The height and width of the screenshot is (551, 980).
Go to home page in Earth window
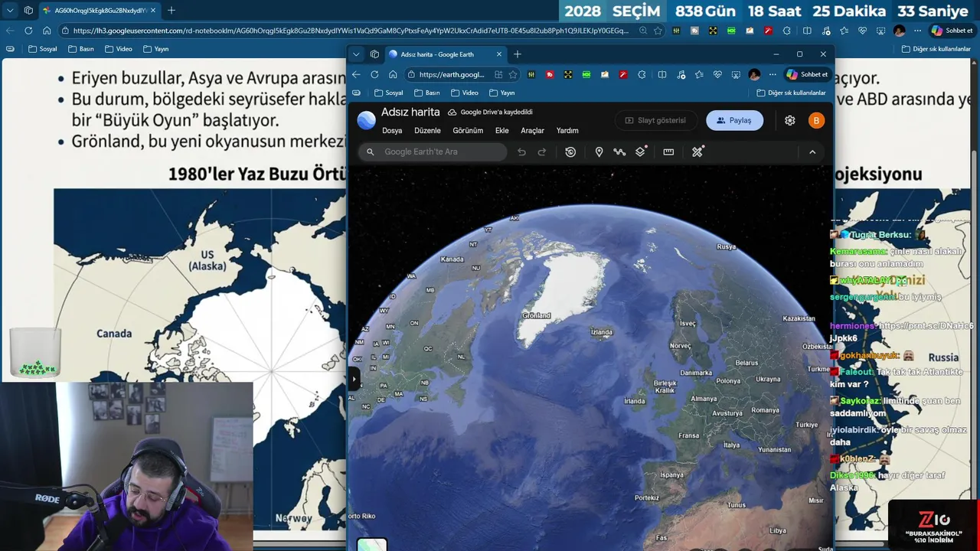(393, 74)
